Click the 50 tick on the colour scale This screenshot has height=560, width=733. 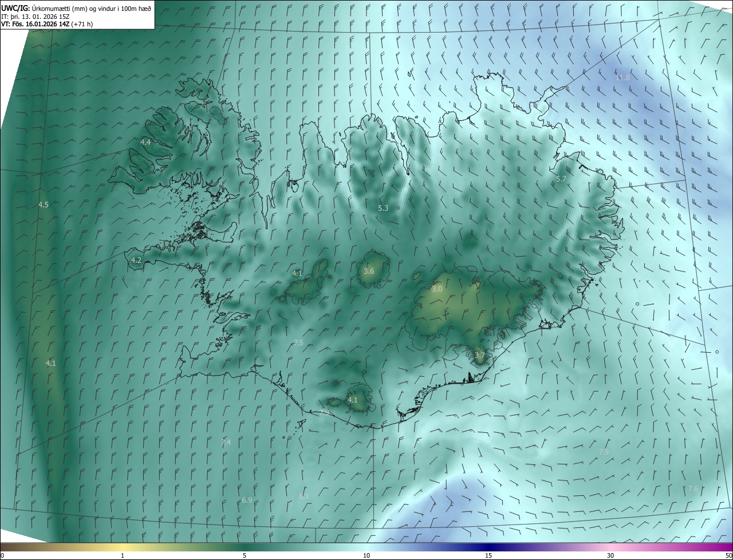pos(729,556)
